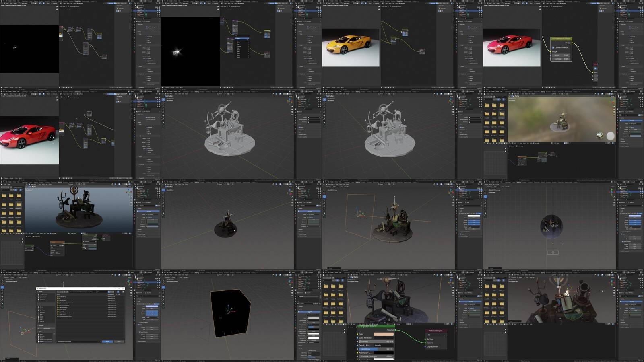Open black Absorption Color swatch
644x362 pixels.
pyautogui.click(x=384, y=353)
